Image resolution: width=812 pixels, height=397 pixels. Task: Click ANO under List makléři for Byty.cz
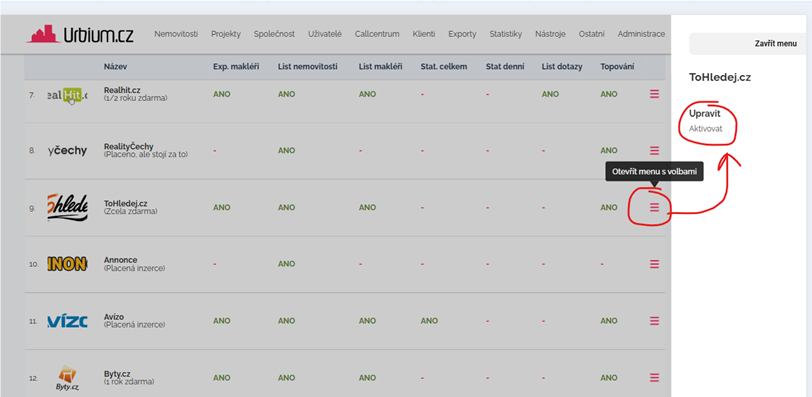click(x=367, y=378)
